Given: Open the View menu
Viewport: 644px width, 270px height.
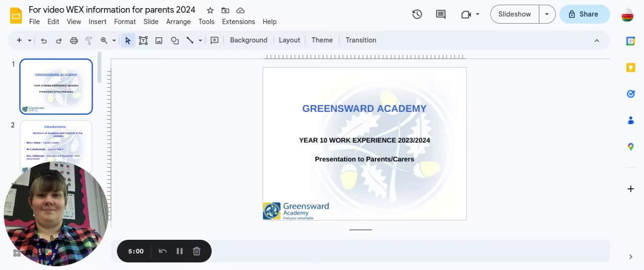Looking at the screenshot, I should click(74, 22).
